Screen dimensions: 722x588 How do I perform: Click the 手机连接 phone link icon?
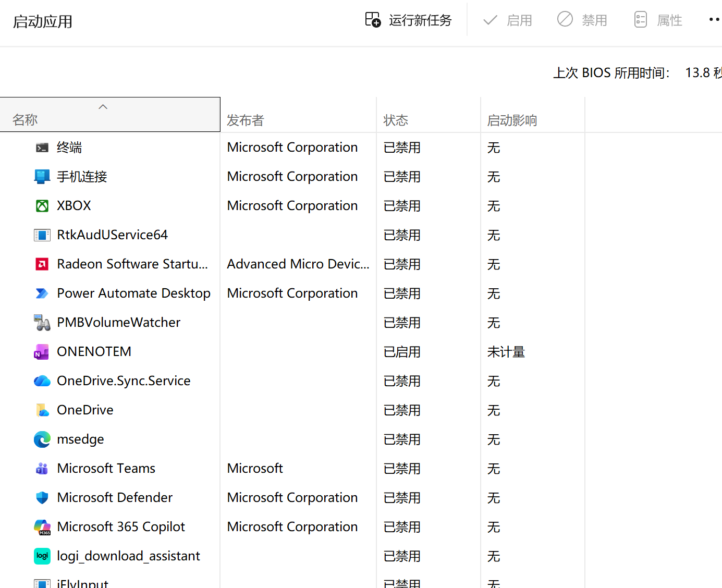point(42,177)
